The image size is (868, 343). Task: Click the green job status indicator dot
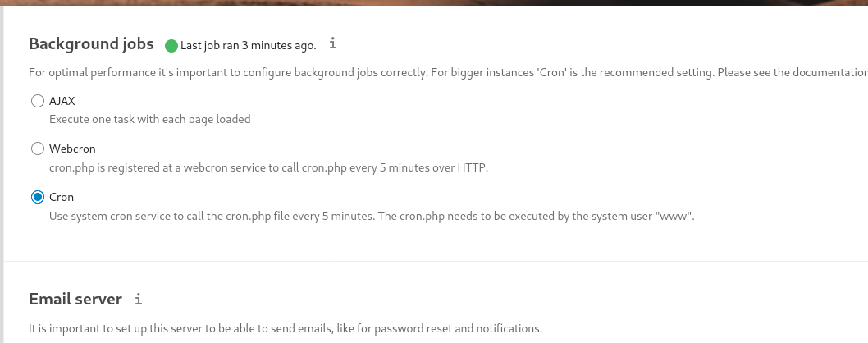coord(171,45)
